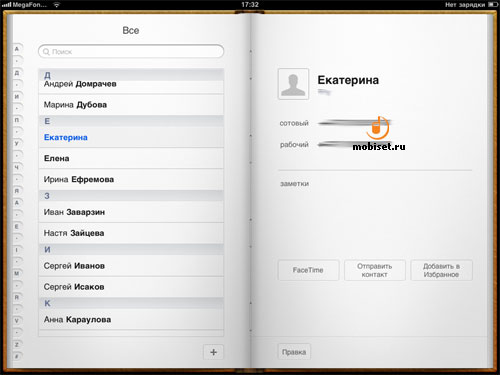Tap the MegaFon signal strength bars
The image size is (500, 375).
coord(6,5)
